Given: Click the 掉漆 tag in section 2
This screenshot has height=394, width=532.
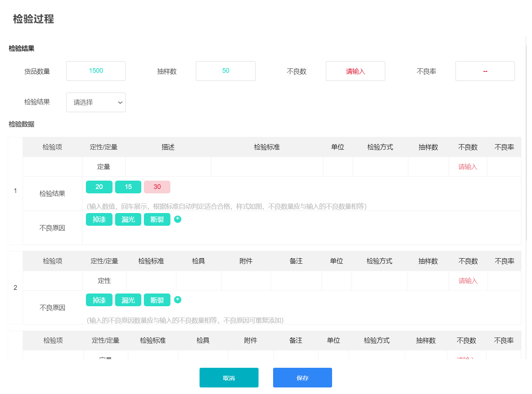Looking at the screenshot, I should coord(99,300).
